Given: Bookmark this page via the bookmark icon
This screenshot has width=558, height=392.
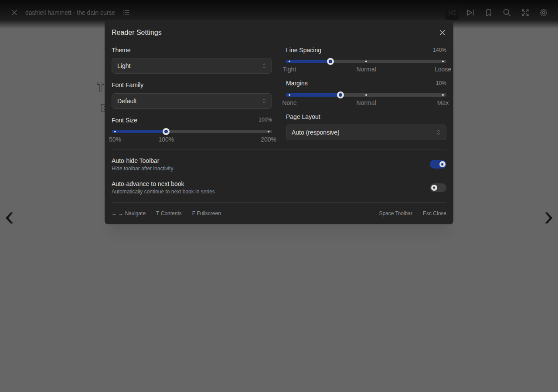Looking at the screenshot, I should (489, 13).
